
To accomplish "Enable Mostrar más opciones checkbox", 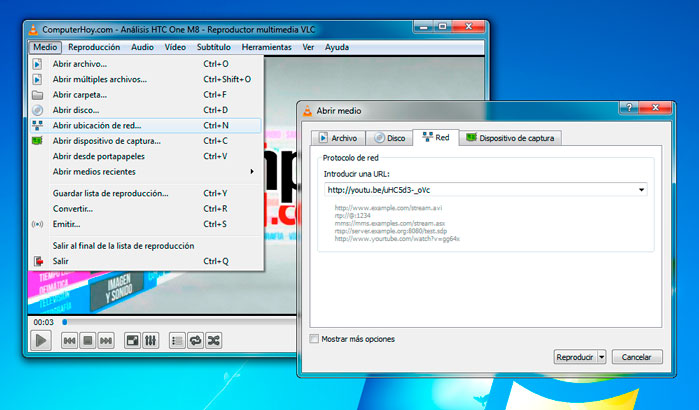I will pos(314,339).
